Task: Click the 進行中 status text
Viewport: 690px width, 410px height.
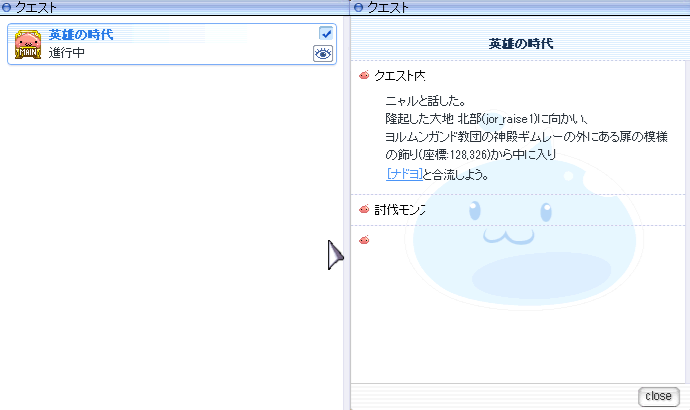Action: pos(67,53)
